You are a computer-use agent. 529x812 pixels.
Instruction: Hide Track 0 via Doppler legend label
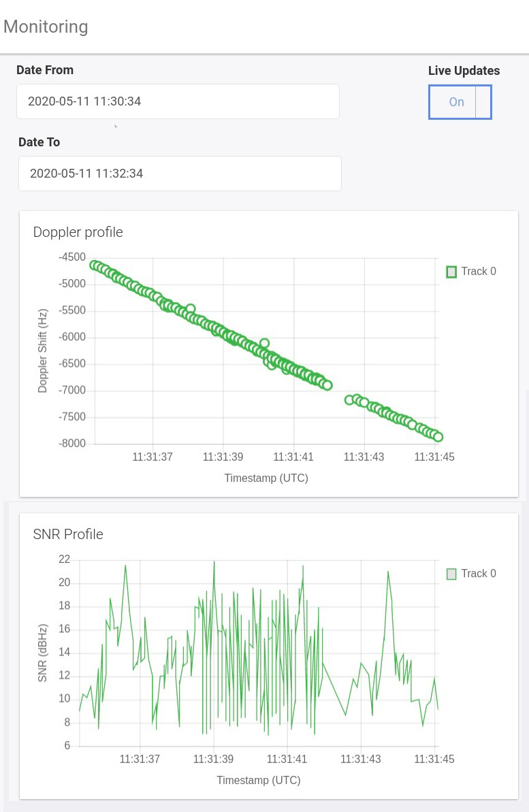[x=478, y=272]
